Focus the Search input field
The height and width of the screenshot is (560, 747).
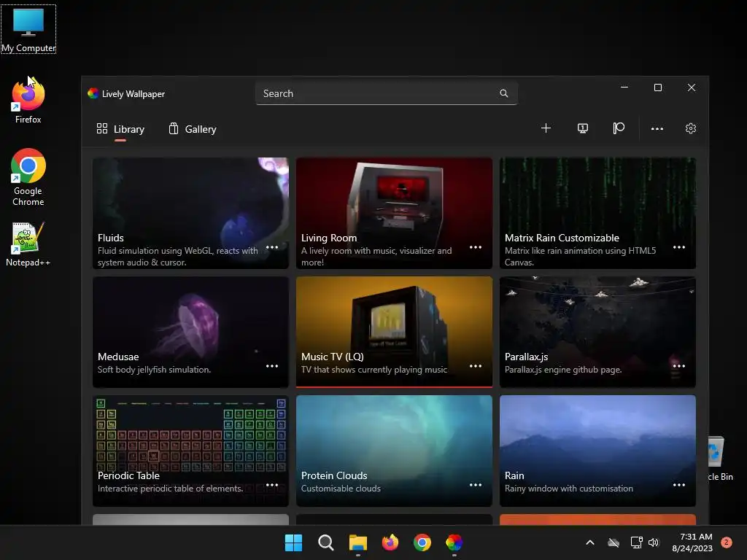(387, 93)
